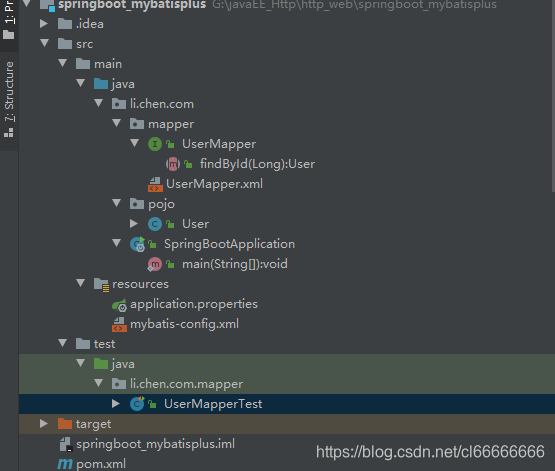
Task: Click the application.properties Spring leaf icon
Action: pos(119,305)
